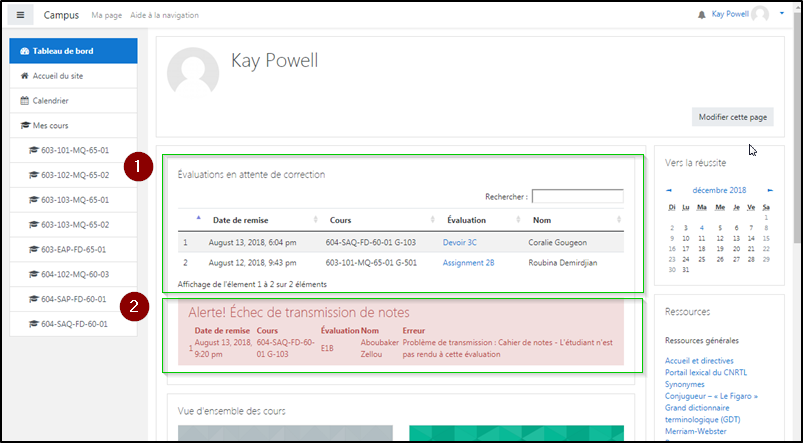
Task: Open the Assignment 2B evaluation link
Action: (468, 263)
